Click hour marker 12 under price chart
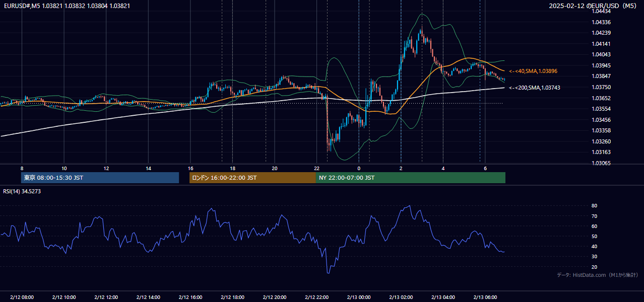 point(106,168)
